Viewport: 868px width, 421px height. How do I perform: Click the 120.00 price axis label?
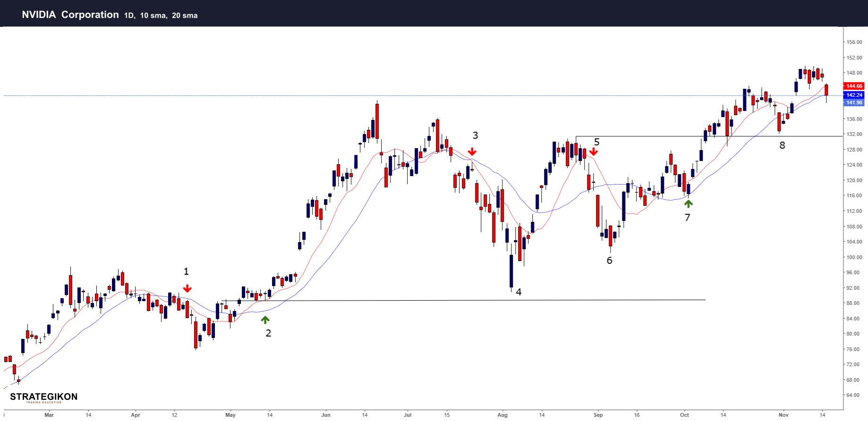[x=854, y=180]
